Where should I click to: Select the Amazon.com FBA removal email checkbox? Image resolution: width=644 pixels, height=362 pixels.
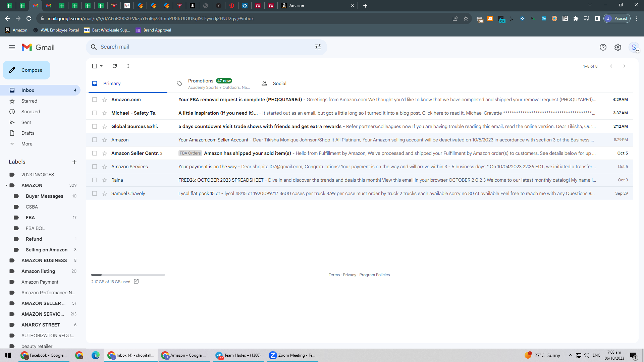point(95,100)
